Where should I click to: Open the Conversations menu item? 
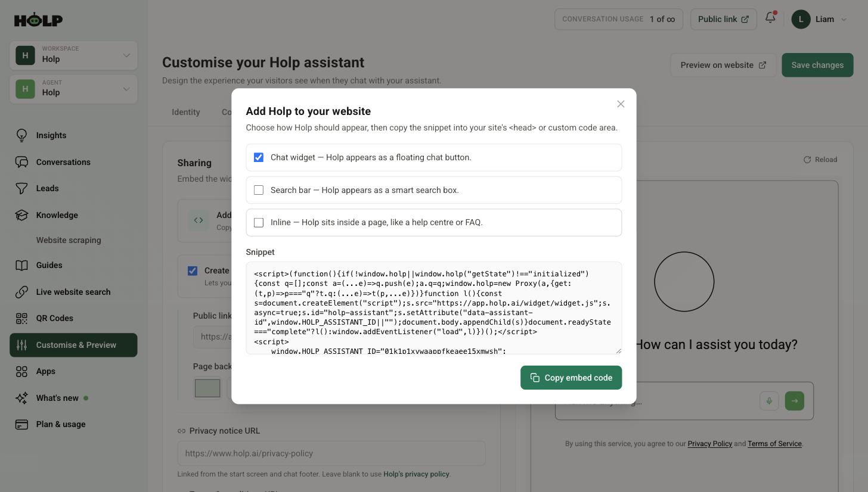73,162
